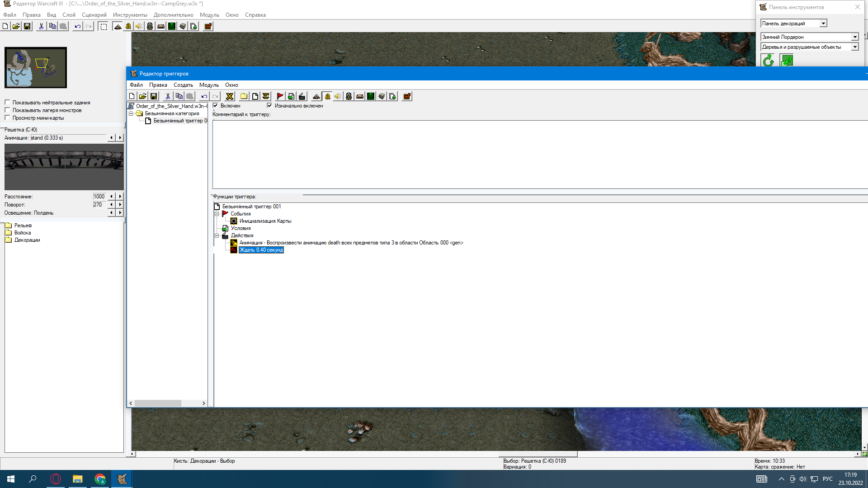
Task: Open the 'Создать' menu in trigger editor
Action: [x=183, y=85]
